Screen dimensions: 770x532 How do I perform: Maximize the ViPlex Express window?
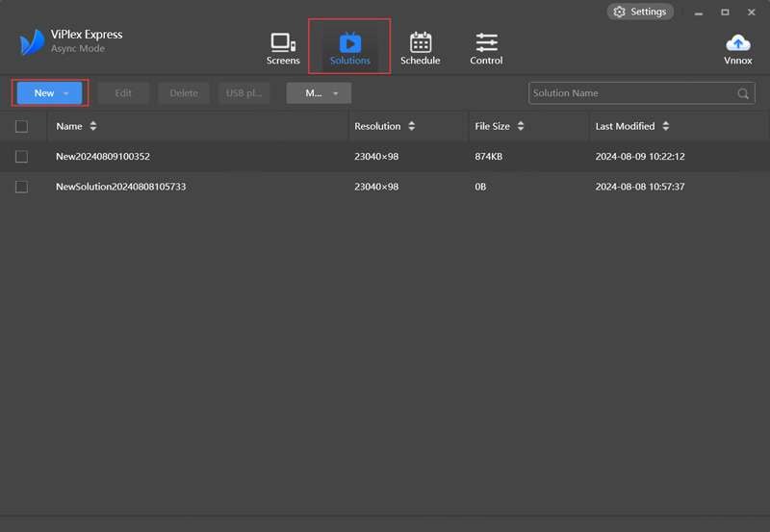point(725,13)
